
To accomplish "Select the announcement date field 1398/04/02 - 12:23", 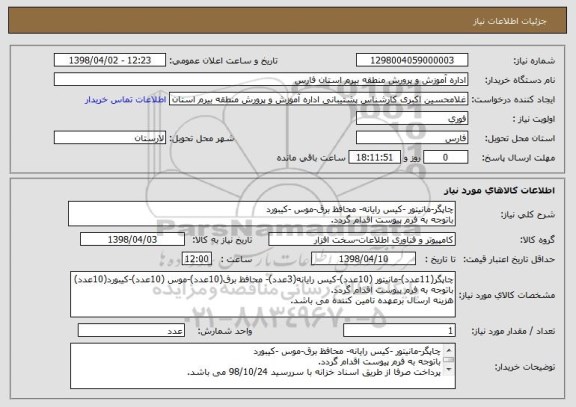I will coord(110,60).
